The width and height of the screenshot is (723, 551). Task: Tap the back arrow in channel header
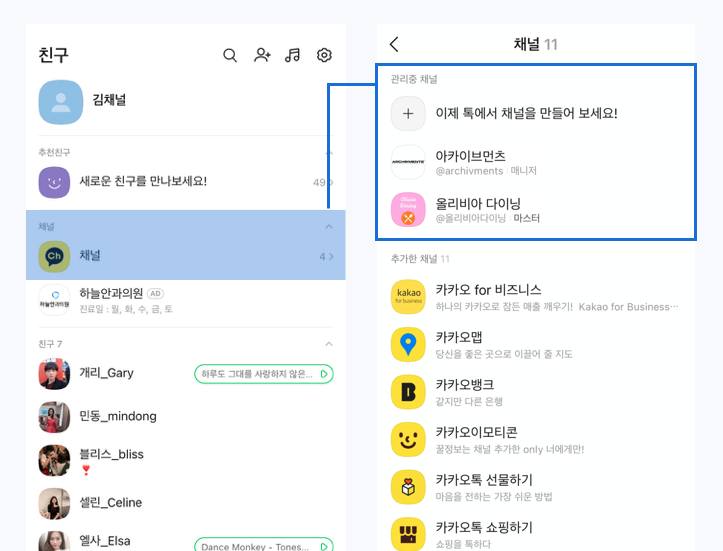click(x=394, y=44)
